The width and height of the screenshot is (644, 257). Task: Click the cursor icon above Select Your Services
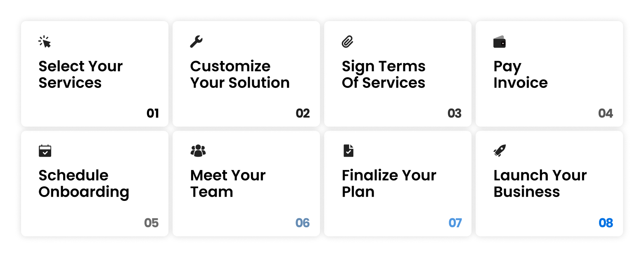pyautogui.click(x=45, y=42)
